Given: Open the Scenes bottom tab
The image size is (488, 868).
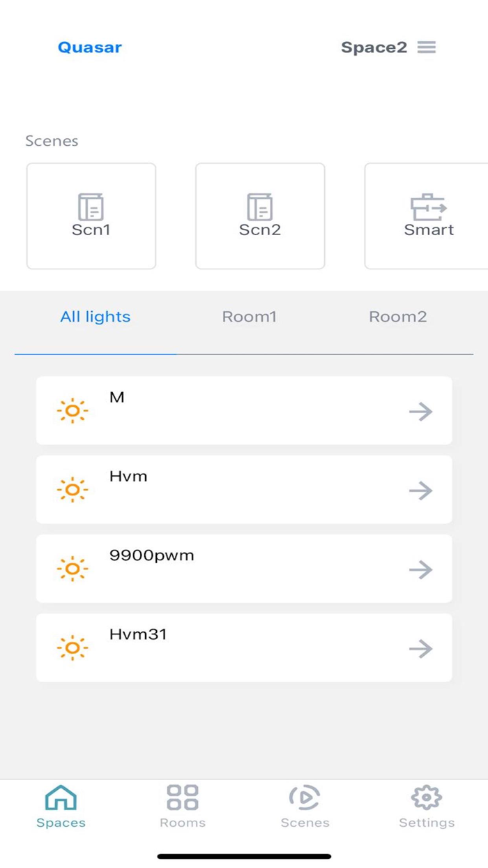Looking at the screenshot, I should 305,806.
